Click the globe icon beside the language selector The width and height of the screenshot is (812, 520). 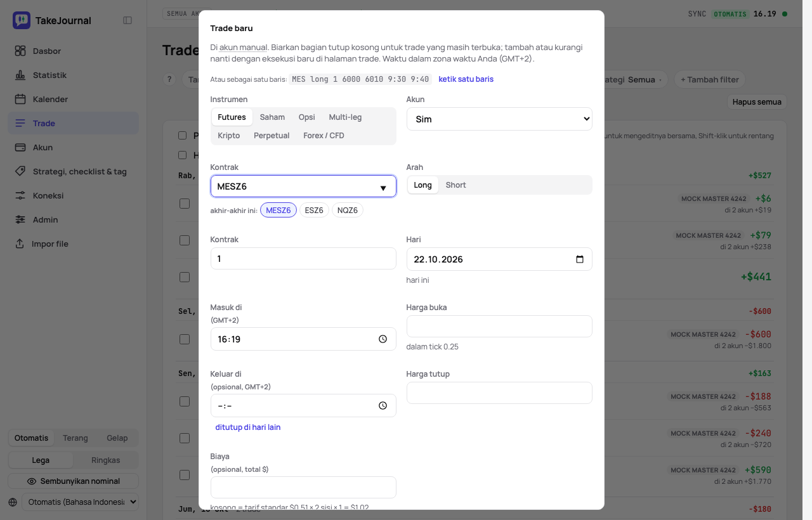coord(13,502)
